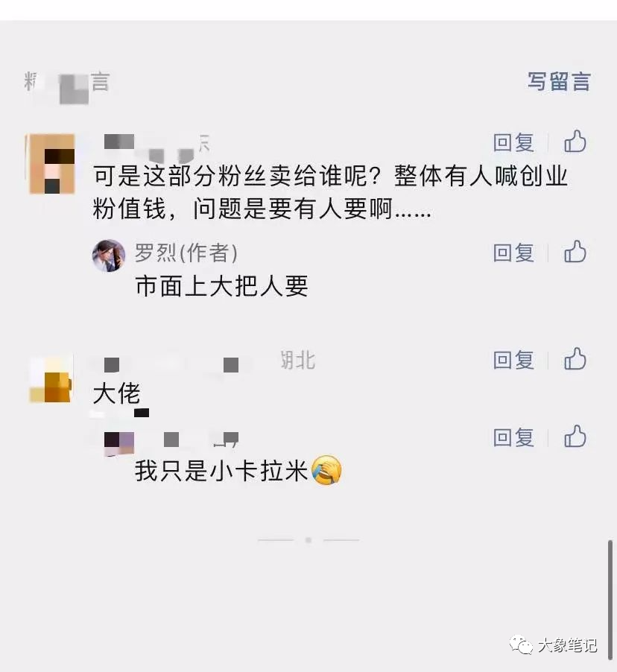The height and width of the screenshot is (672, 617).
Task: Reply to the first fan comment
Action: (x=513, y=142)
